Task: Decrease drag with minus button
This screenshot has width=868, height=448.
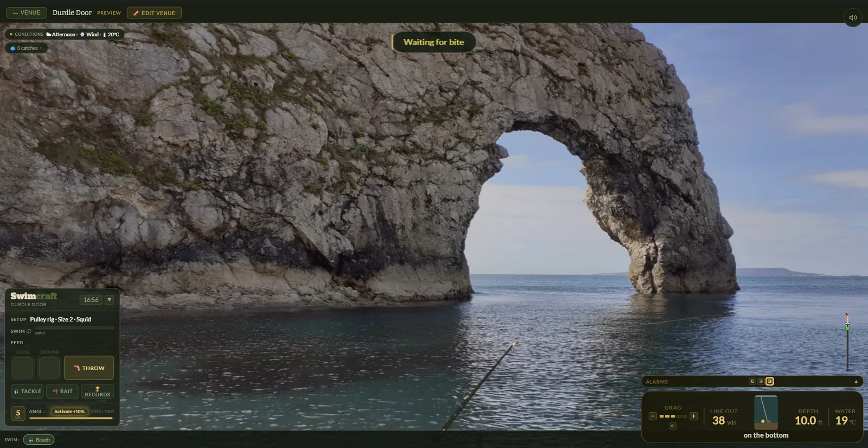Action: point(653,416)
